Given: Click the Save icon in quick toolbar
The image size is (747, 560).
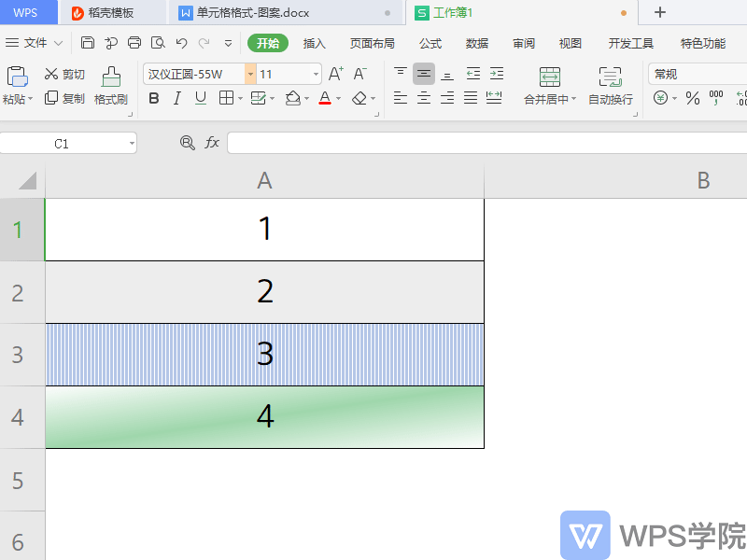Looking at the screenshot, I should (87, 43).
